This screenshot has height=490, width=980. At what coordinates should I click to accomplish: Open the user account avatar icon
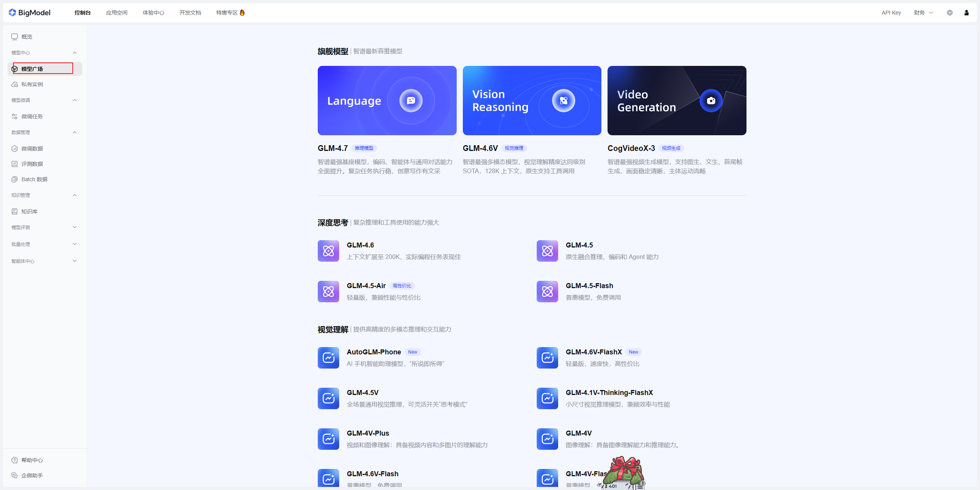coord(966,13)
